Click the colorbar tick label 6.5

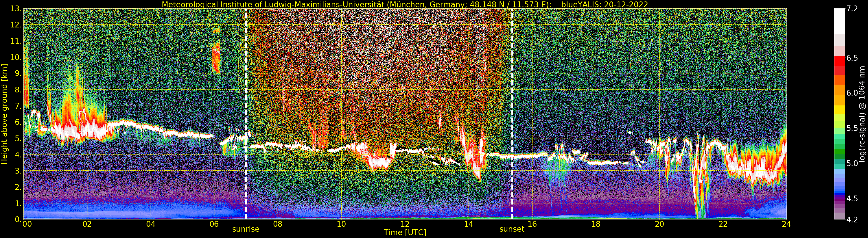(x=852, y=58)
